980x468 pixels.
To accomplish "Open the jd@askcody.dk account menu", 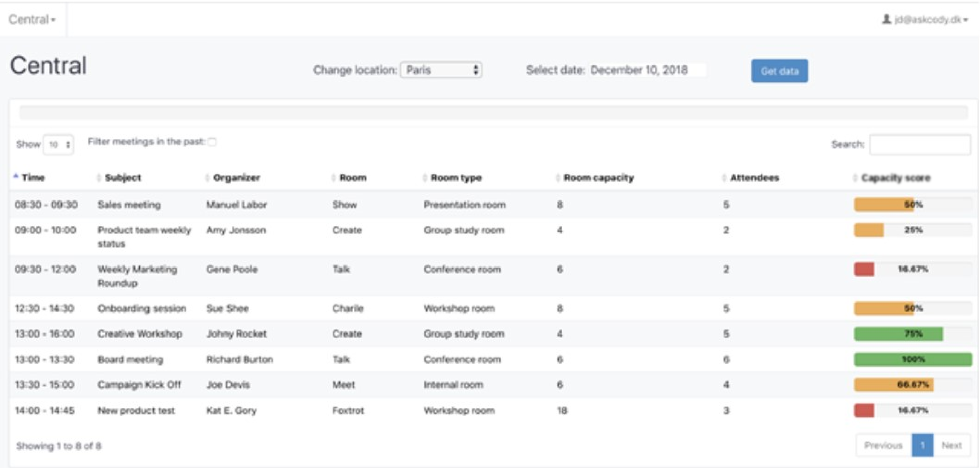I will (x=926, y=19).
